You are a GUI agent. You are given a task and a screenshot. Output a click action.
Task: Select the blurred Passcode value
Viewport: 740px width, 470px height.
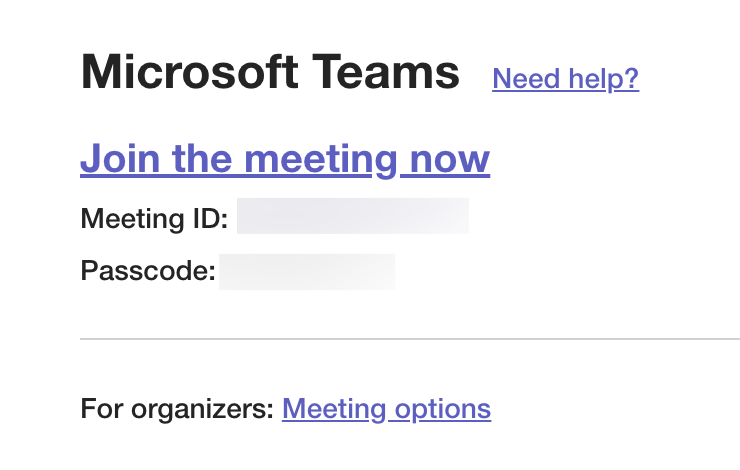307,272
